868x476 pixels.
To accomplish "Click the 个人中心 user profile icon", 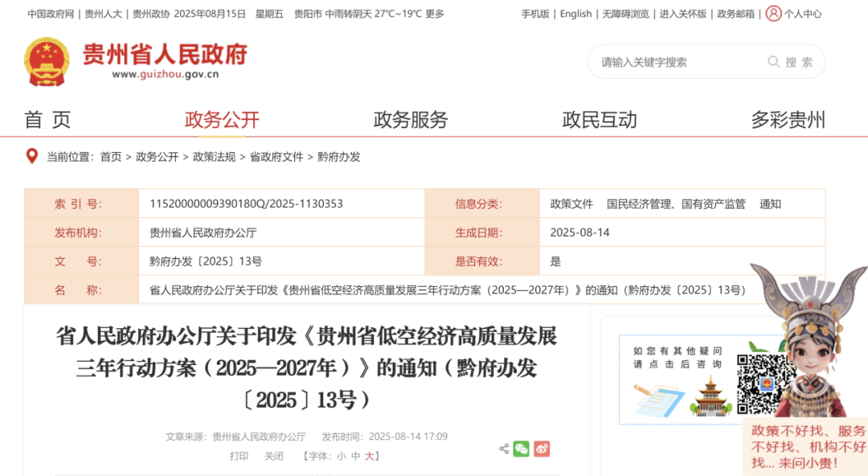I will click(x=773, y=14).
